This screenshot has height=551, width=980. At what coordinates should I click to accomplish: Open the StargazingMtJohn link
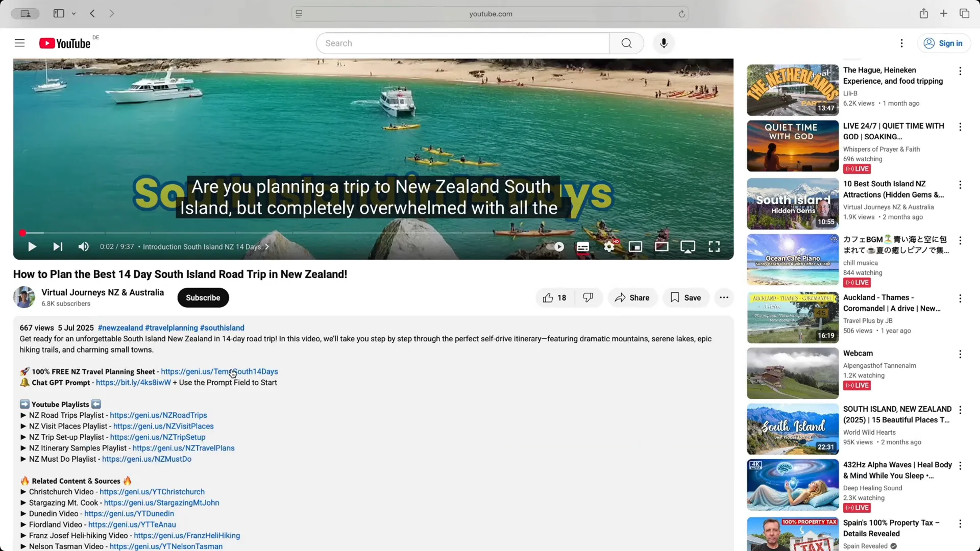point(161,503)
